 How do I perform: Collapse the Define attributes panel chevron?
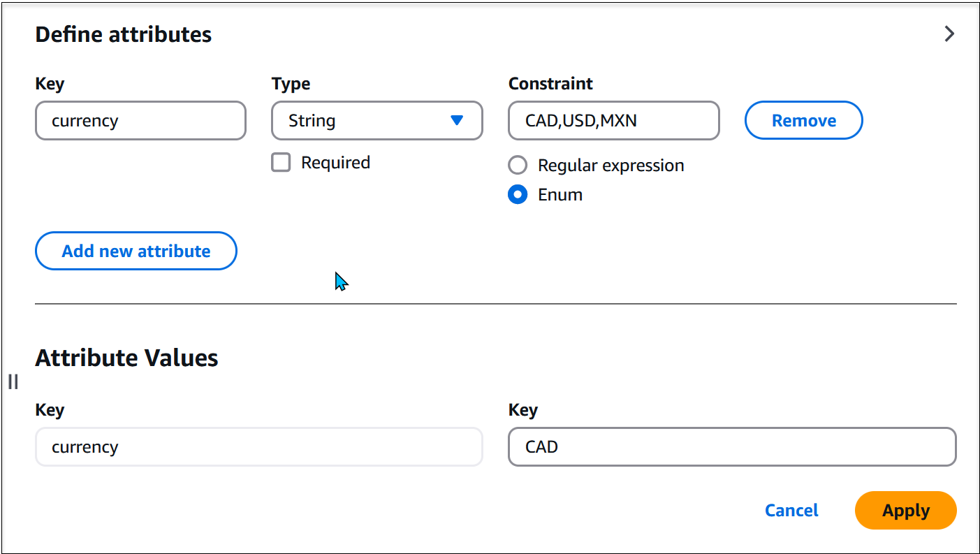949,33
